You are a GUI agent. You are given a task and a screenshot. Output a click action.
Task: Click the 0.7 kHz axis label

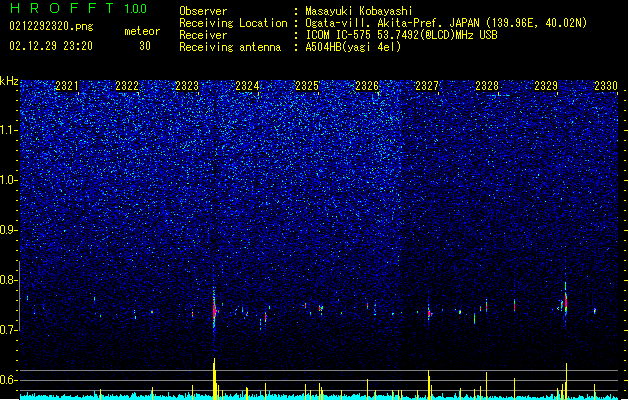(9, 330)
